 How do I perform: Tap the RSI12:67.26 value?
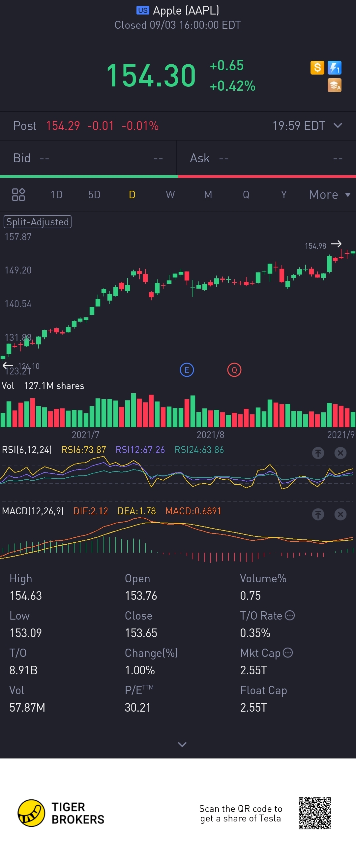(x=140, y=449)
